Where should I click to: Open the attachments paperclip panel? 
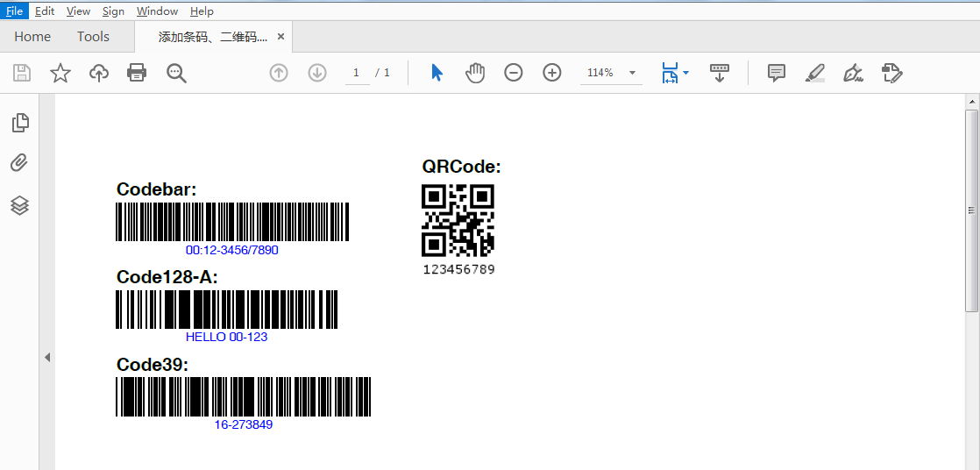tap(20, 163)
